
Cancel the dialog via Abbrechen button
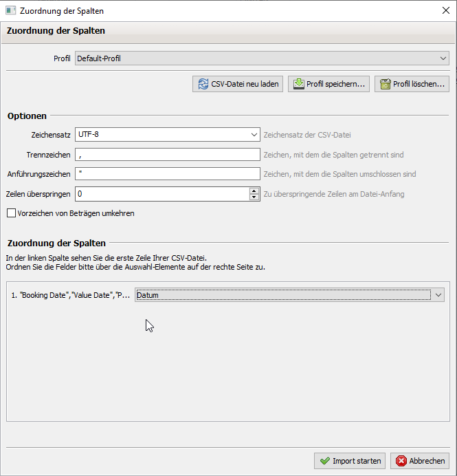[420, 461]
